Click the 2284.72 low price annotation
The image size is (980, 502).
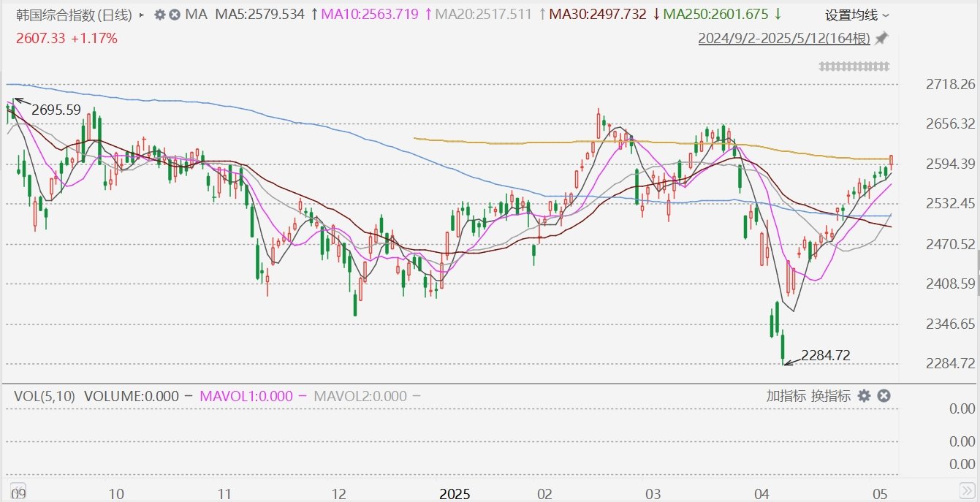pyautogui.click(x=826, y=356)
